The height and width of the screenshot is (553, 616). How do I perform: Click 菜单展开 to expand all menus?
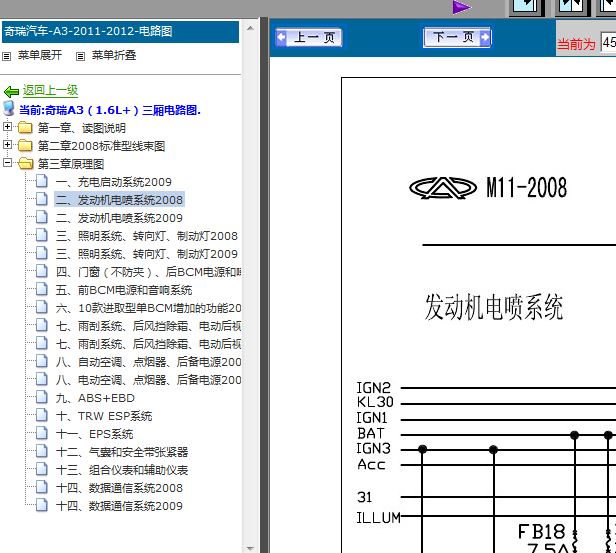point(40,55)
